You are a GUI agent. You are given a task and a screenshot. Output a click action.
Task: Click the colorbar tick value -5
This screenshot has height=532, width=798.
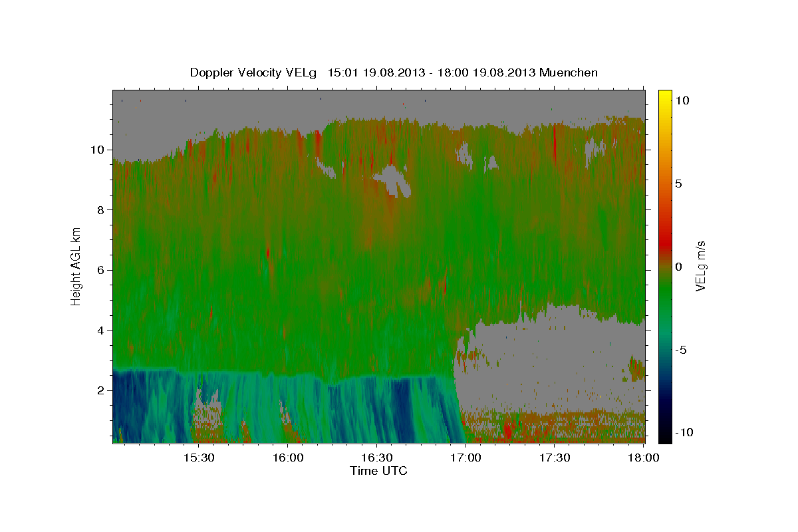[x=682, y=349]
